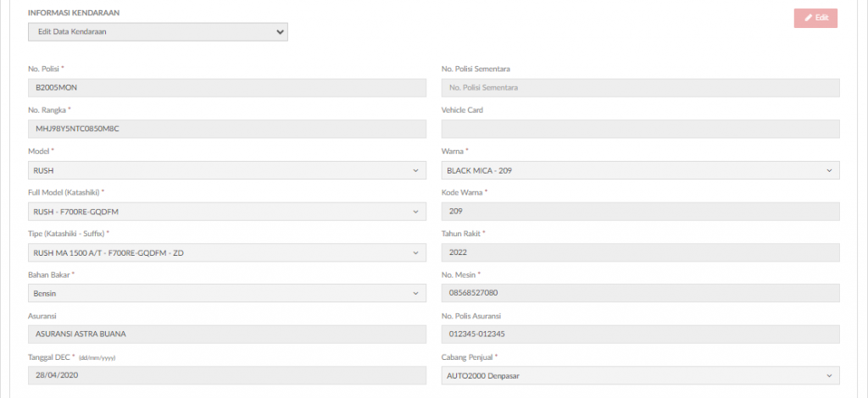Open the Warna dropdown BLACK MICA - 209
This screenshot has width=868, height=398.
pyautogui.click(x=641, y=170)
